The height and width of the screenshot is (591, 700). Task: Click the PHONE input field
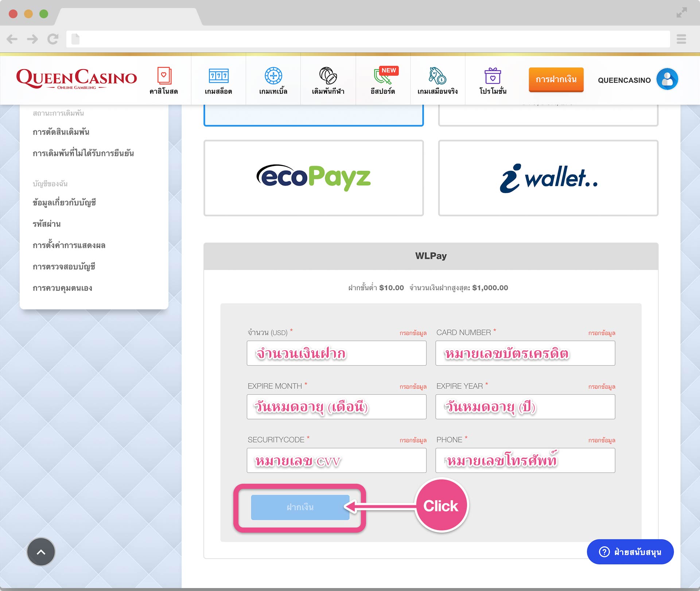pos(525,460)
